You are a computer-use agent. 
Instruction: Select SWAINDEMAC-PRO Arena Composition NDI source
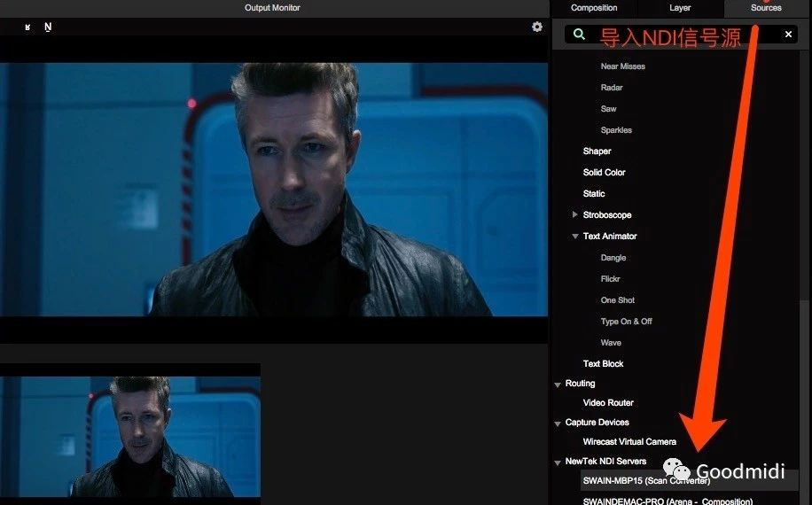click(x=668, y=501)
